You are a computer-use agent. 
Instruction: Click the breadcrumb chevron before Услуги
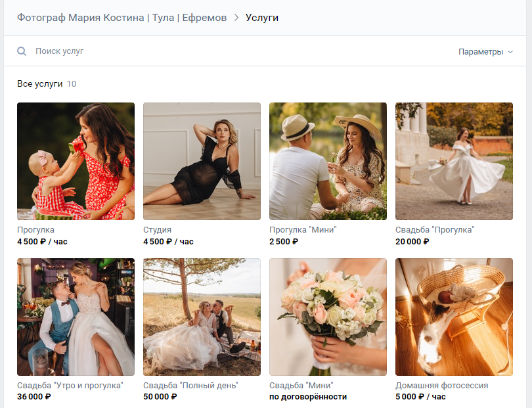point(236,18)
